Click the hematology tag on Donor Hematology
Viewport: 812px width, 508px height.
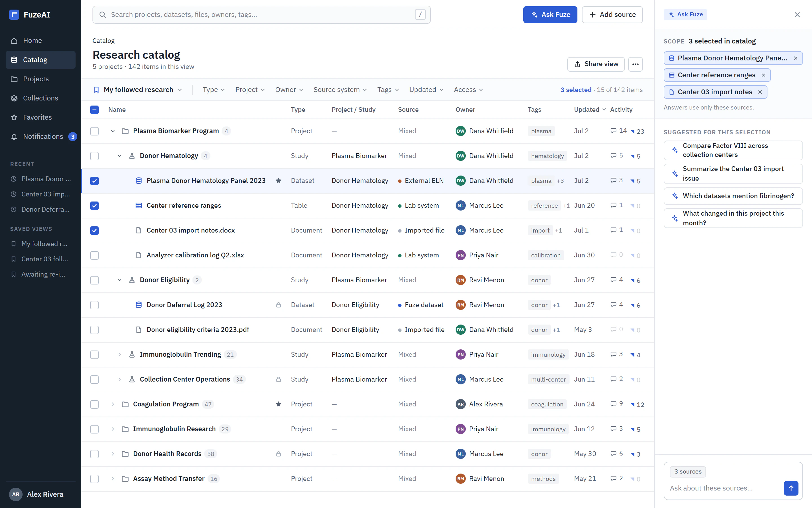coord(547,156)
